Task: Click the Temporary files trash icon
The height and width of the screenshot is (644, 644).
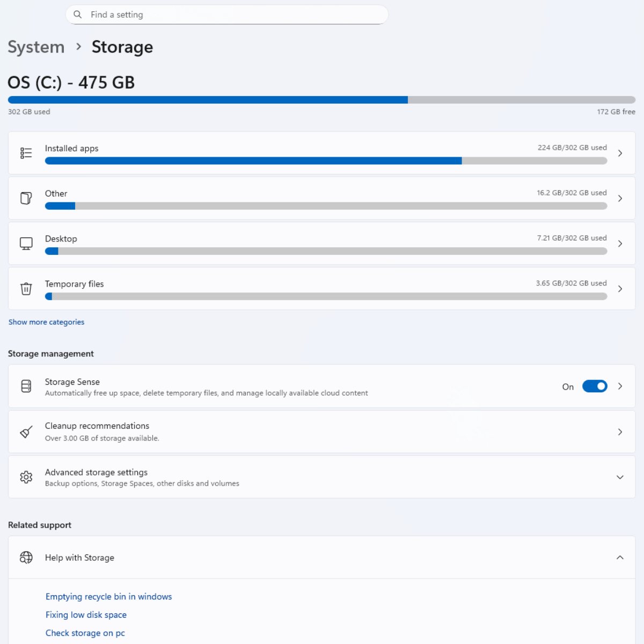Action: pyautogui.click(x=26, y=289)
